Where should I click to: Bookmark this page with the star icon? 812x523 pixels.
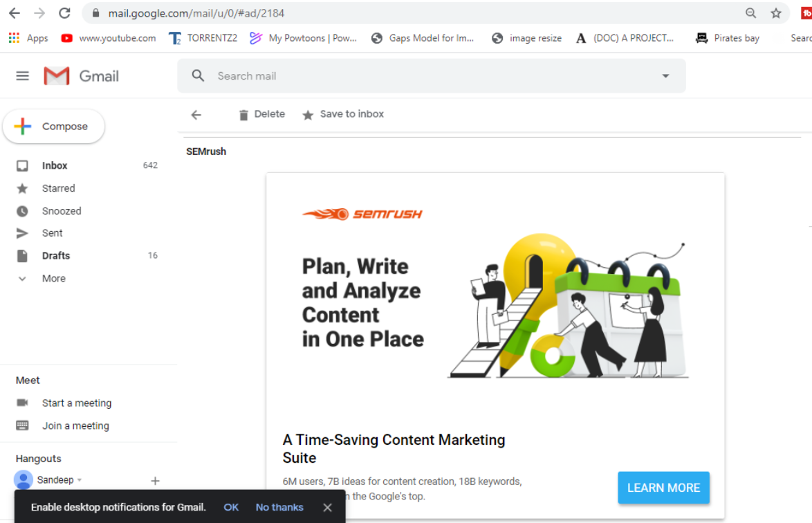776,13
